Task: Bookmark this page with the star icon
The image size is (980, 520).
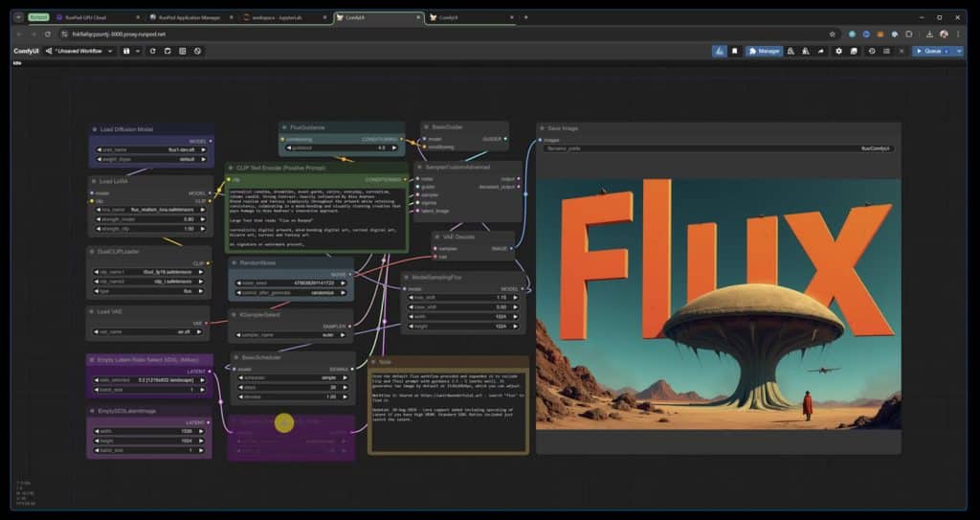Action: [x=833, y=34]
